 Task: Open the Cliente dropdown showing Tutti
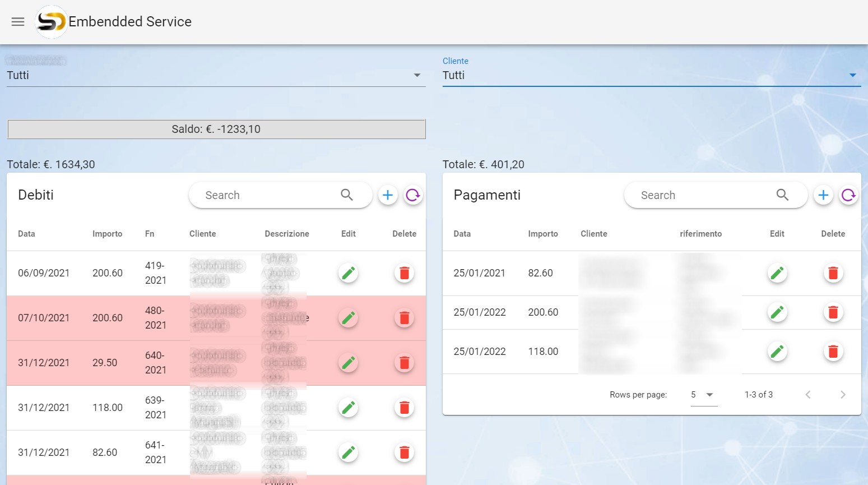652,75
